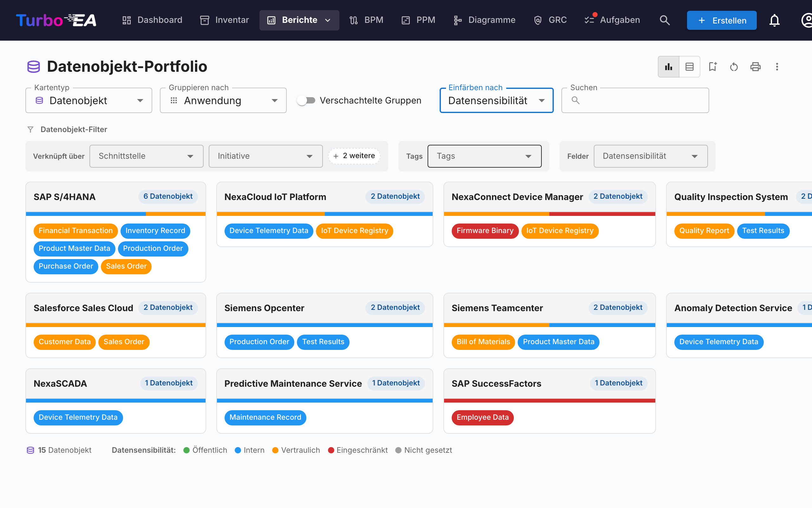Screen dimensions: 812x508
Task: Click the SAP S/4HANA group header
Action: 116,197
